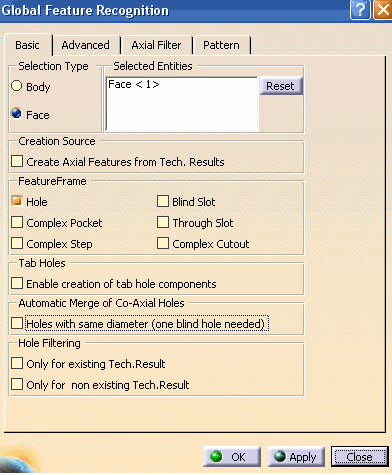The width and height of the screenshot is (392, 475).
Task: Click the help question mark icon
Action: tap(360, 10)
